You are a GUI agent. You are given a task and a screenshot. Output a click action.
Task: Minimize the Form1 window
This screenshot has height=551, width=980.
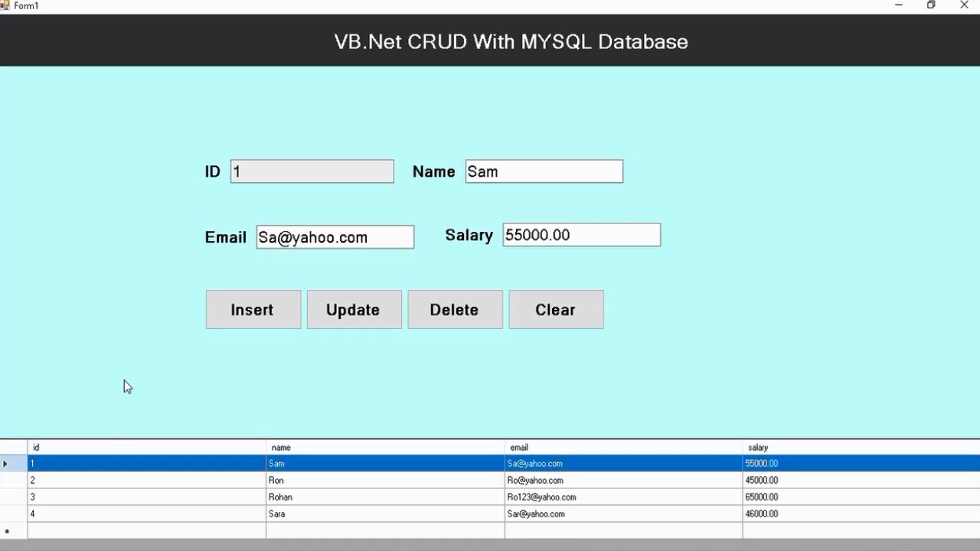899,5
